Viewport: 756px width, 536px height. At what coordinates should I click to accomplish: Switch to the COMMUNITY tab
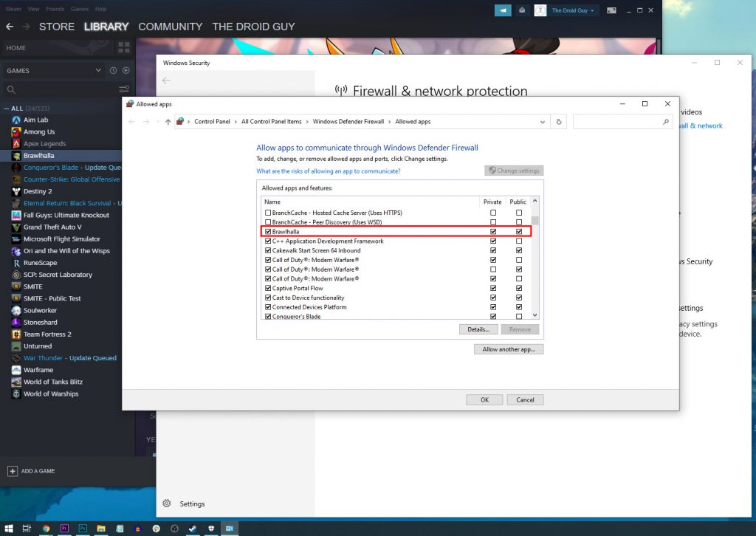pos(171,27)
